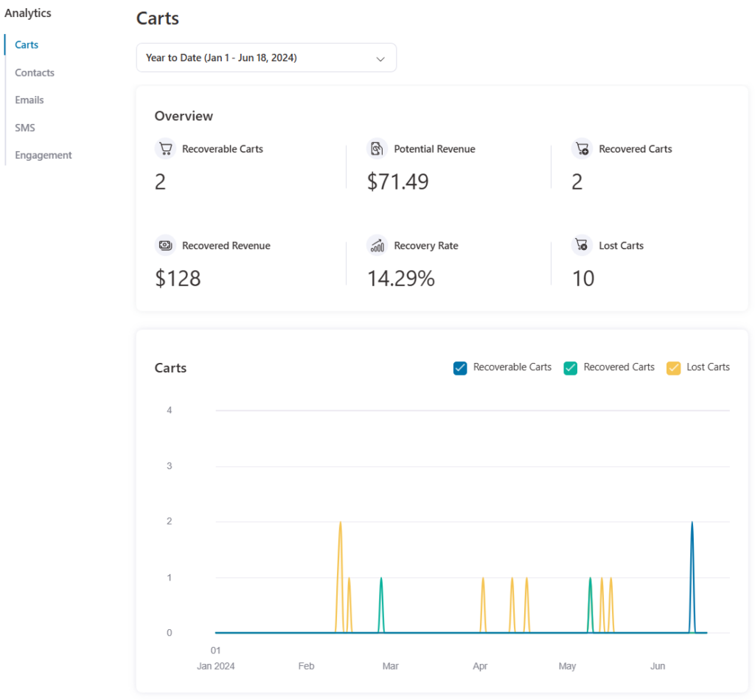This screenshot has height=700, width=755.
Task: Switch to the Contacts analytics section
Action: click(34, 72)
